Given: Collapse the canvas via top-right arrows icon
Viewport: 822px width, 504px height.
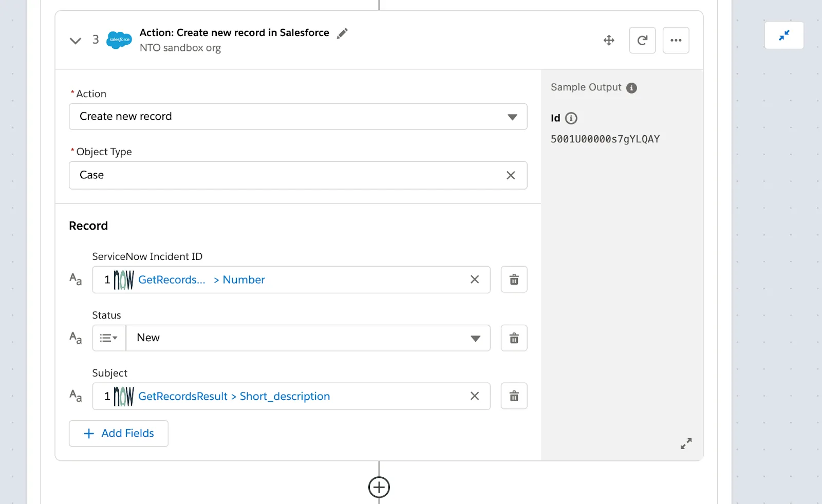Looking at the screenshot, I should [784, 35].
